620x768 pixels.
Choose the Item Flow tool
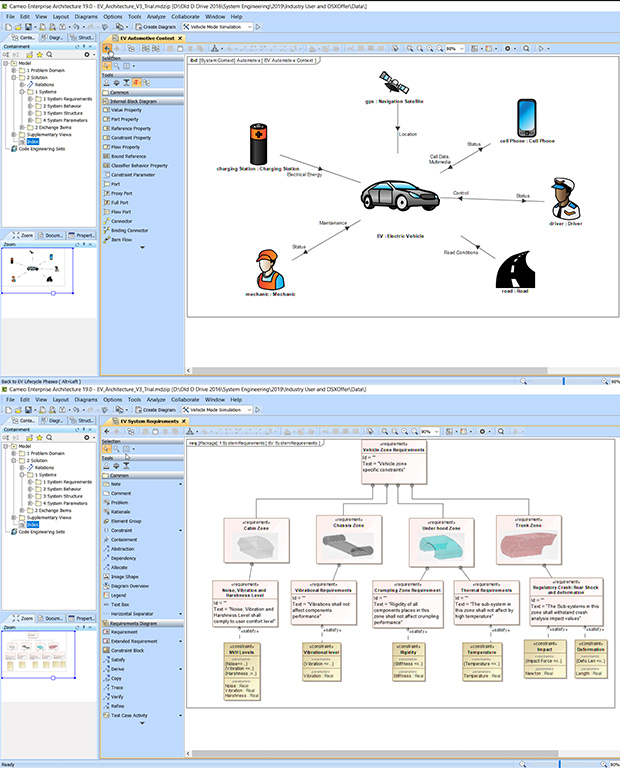pos(121,239)
